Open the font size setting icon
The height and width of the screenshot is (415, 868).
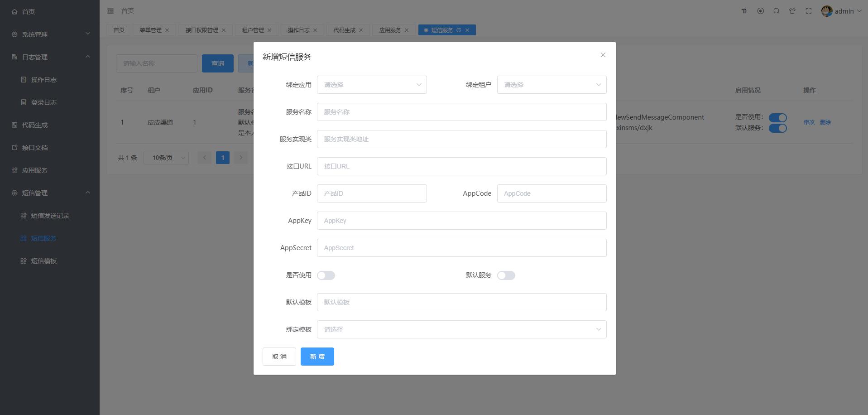744,11
